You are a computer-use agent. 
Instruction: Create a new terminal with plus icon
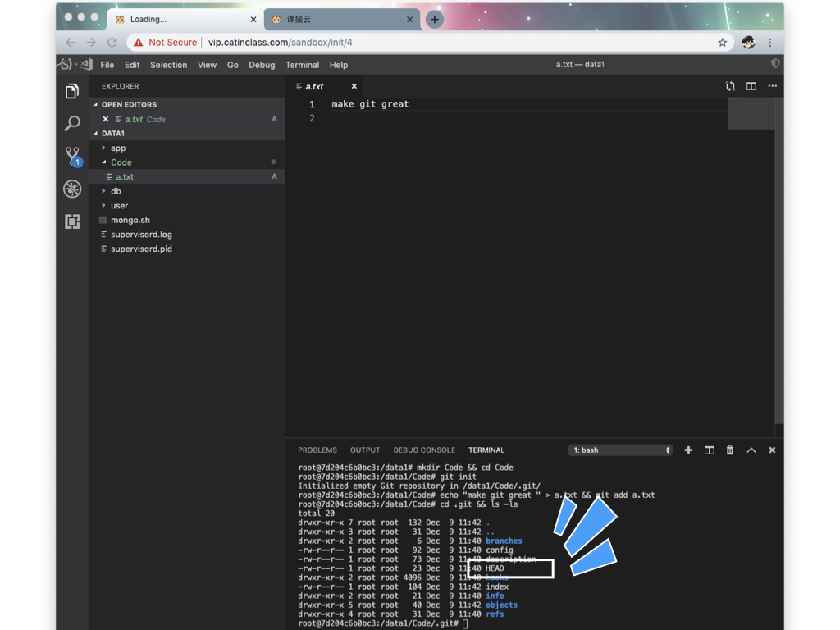click(688, 450)
